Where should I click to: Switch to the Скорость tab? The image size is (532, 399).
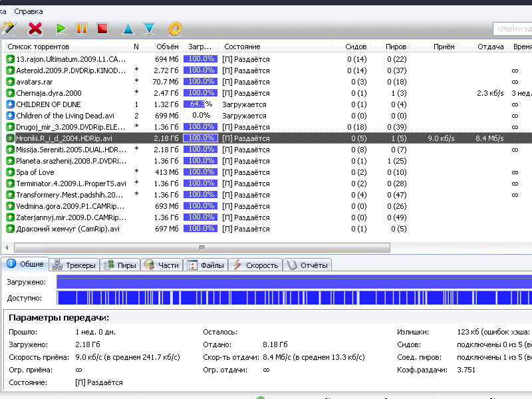click(255, 265)
